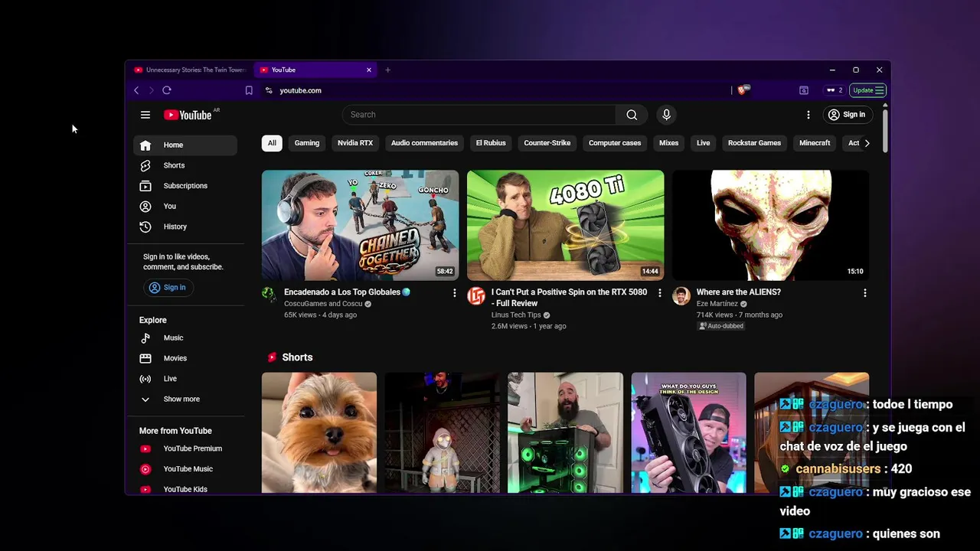980x551 pixels.
Task: Expand Show more in Explore section
Action: [185, 399]
